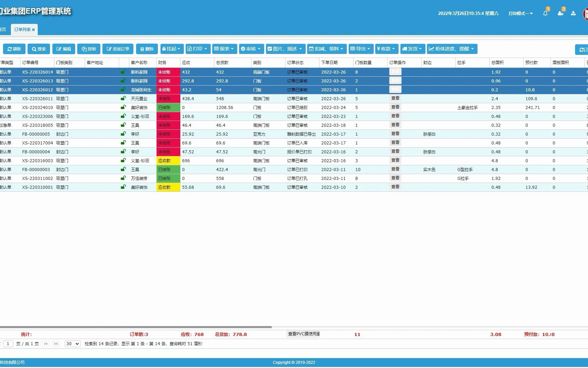Sort by 客户名称 column header
This screenshot has height=368, width=588.
[143, 63]
